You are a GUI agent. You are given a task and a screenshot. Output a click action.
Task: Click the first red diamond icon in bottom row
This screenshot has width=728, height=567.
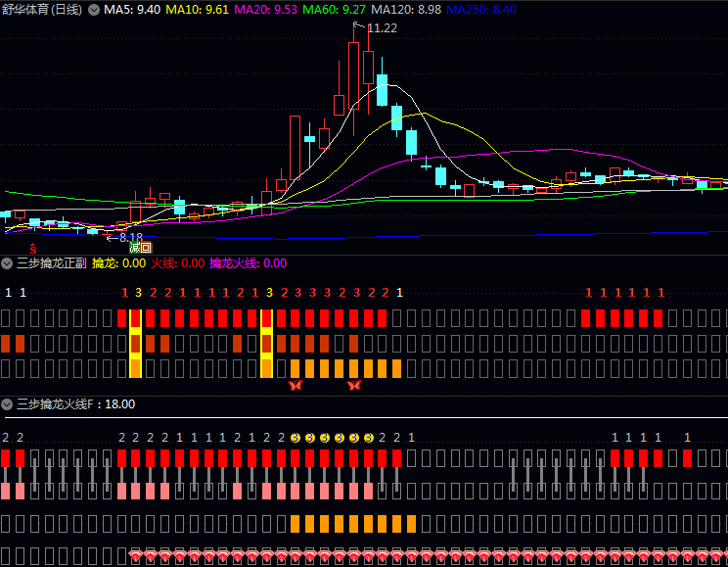136,556
